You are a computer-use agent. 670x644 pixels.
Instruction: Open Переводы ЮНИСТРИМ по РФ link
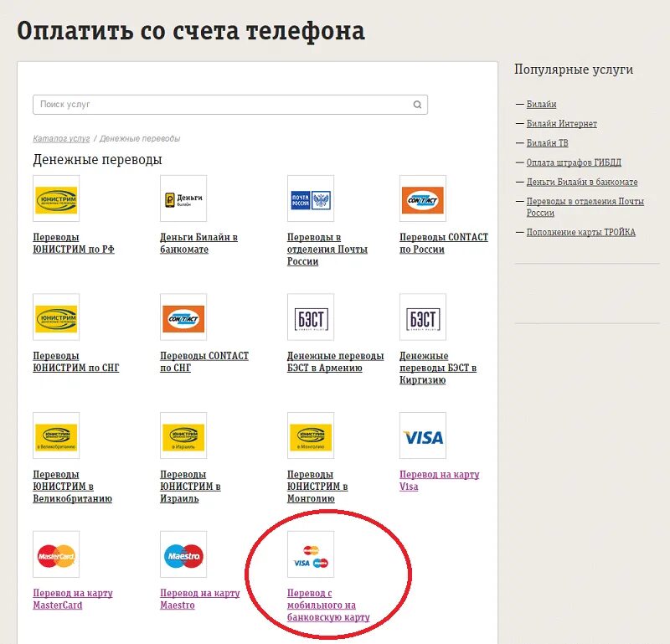74,243
